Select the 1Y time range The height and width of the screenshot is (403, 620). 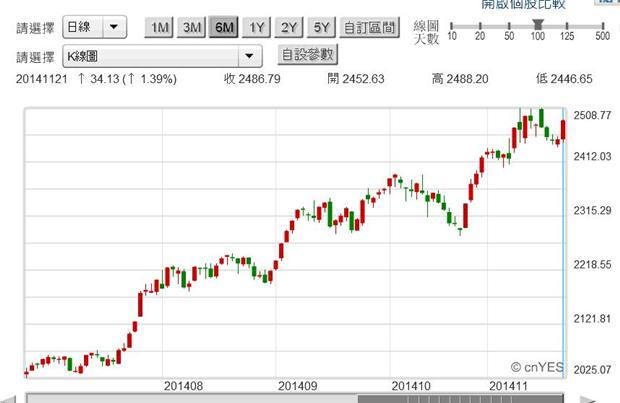(257, 28)
